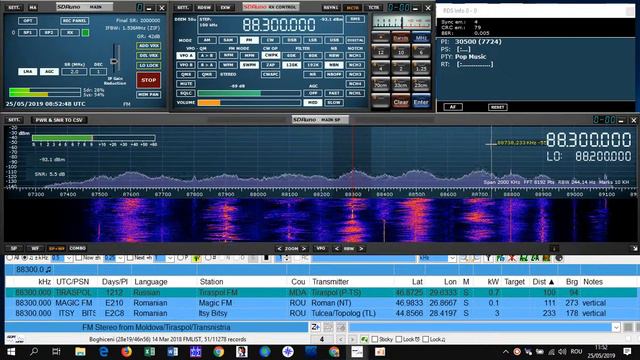
Task: Click the STOP button
Action: (148, 80)
